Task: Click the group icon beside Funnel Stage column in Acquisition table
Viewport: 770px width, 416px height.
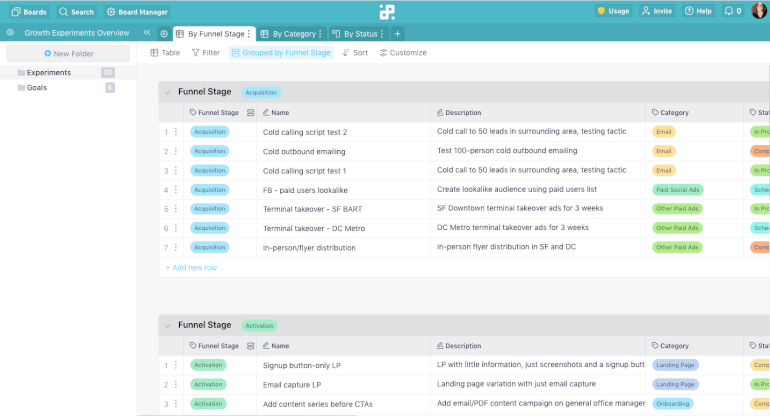Action: pos(250,112)
